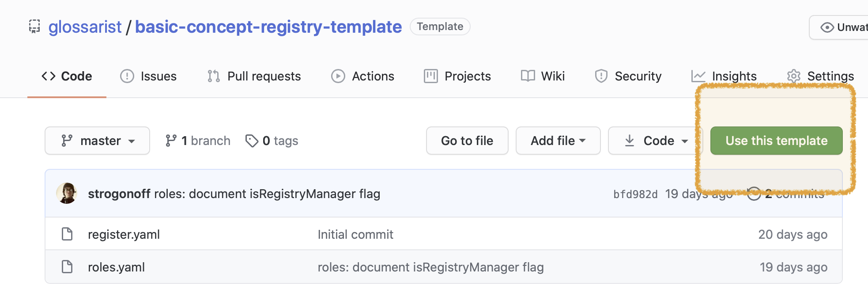Open the Security tab
The image size is (868, 298).
(x=628, y=76)
